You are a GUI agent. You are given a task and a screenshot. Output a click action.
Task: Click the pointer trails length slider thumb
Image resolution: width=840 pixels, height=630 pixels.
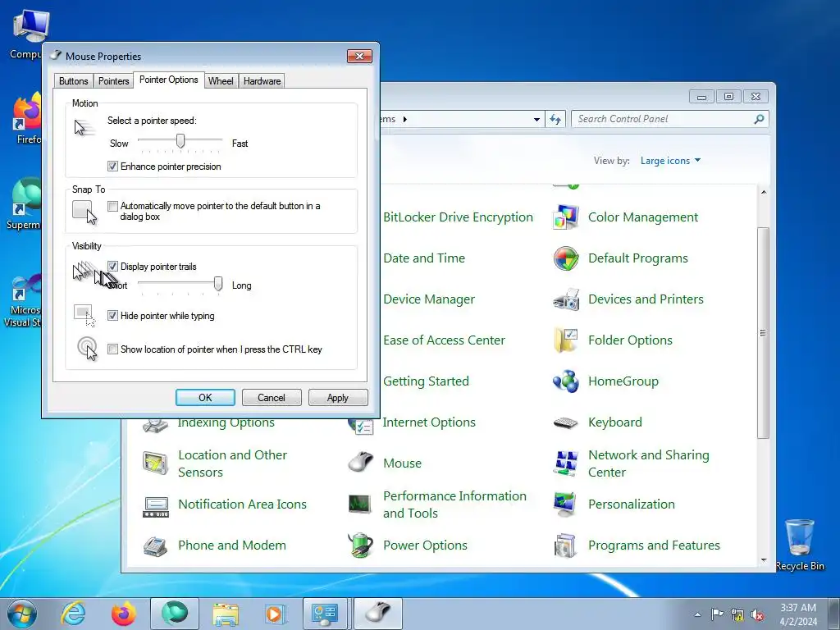coord(218,284)
